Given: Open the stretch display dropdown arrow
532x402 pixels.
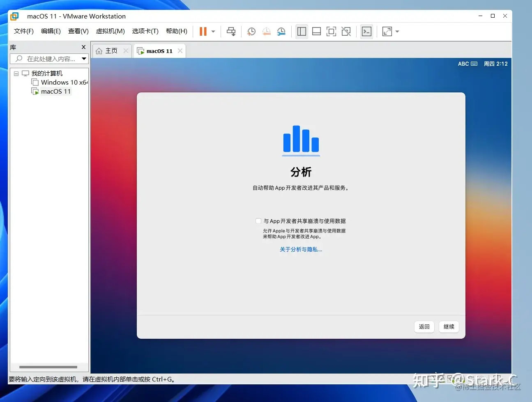Looking at the screenshot, I should 397,32.
